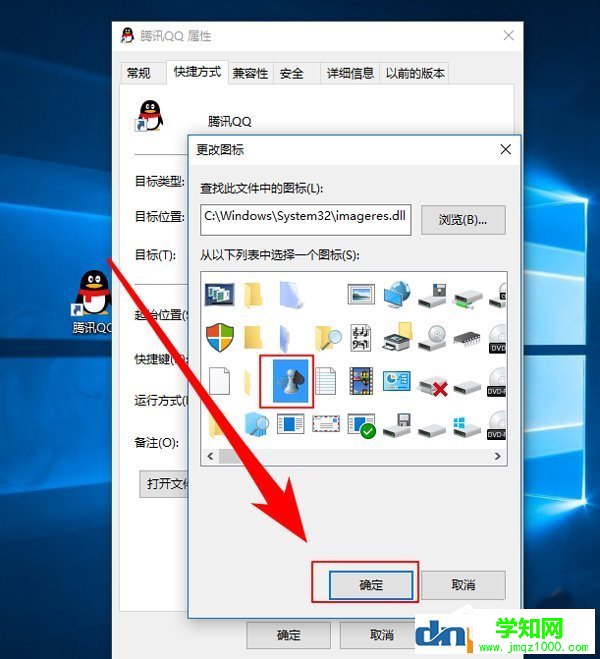Select the lined text document icon
The height and width of the screenshot is (659, 600).
click(x=326, y=381)
